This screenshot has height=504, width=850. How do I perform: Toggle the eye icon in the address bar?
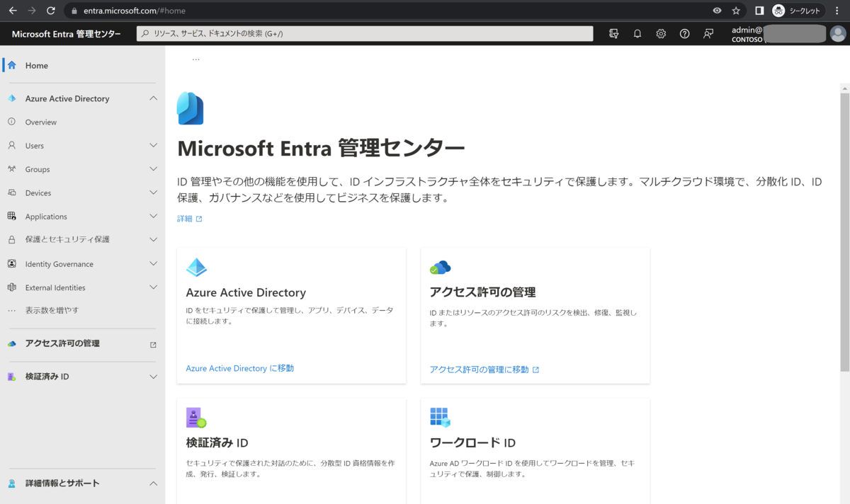(x=718, y=11)
